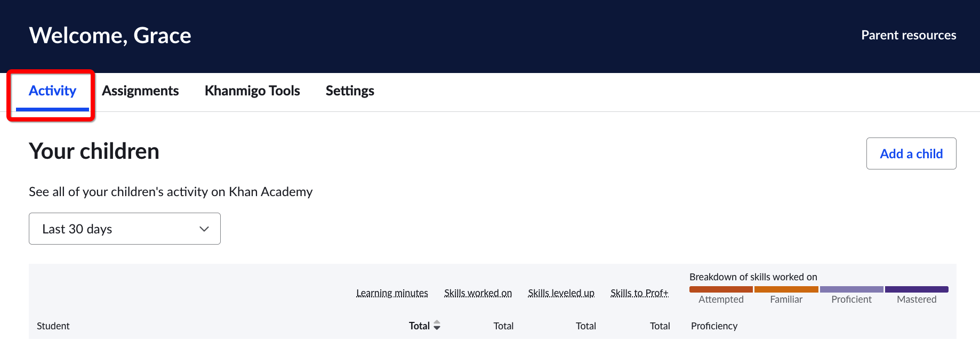The image size is (980, 340).
Task: Select the Mastered dark purple legend bar
Action: [917, 289]
